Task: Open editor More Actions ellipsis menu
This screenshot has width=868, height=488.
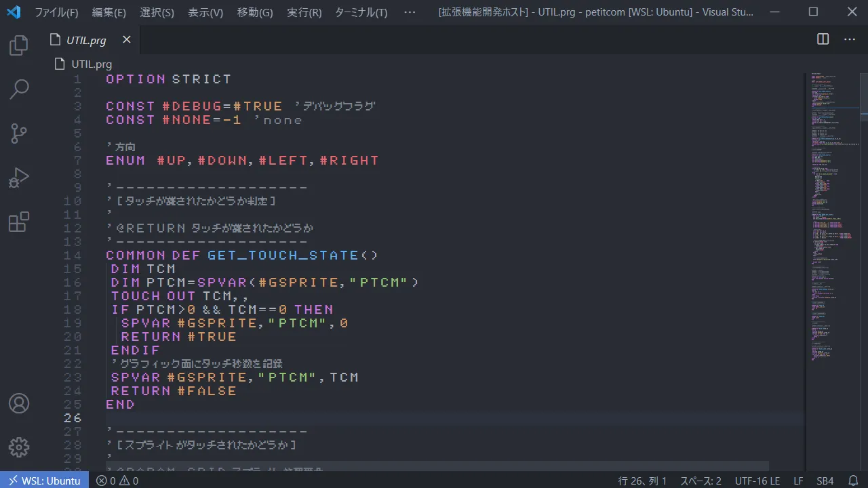Action: [850, 39]
